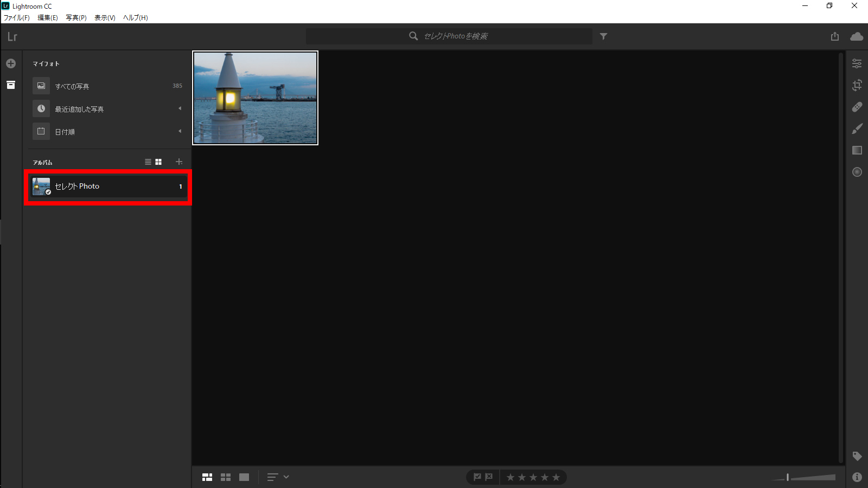Flag photo as picked
The image size is (868, 488).
point(477,477)
